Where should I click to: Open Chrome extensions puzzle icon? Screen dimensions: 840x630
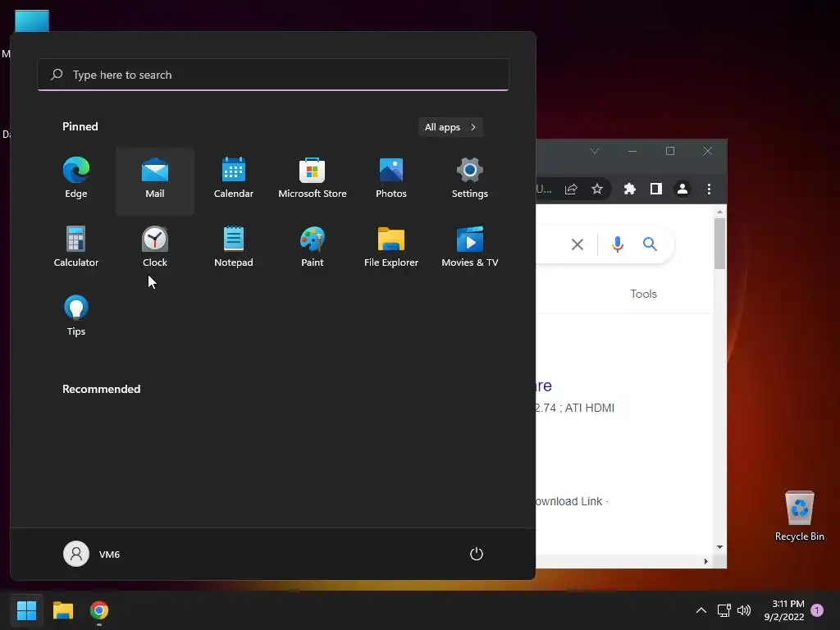pos(630,189)
